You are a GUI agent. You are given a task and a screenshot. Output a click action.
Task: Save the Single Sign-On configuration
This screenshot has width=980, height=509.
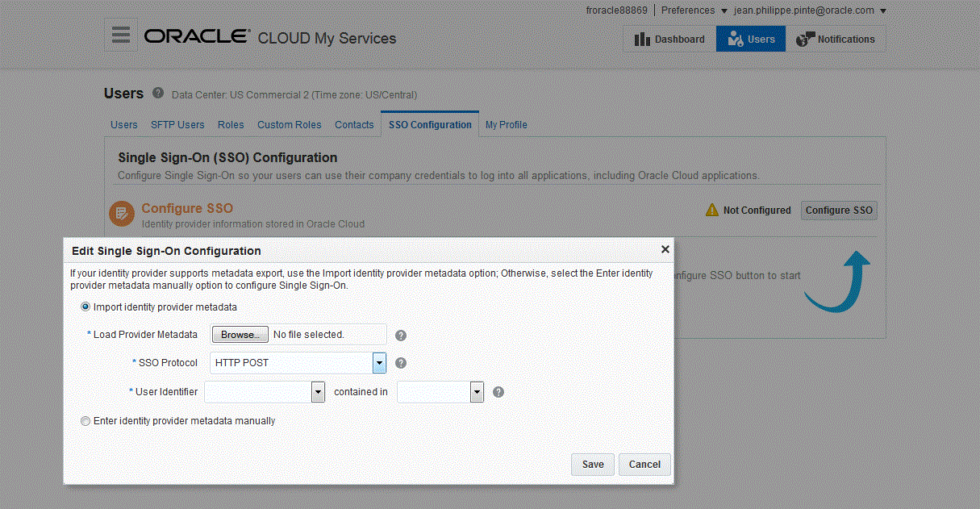(x=592, y=464)
